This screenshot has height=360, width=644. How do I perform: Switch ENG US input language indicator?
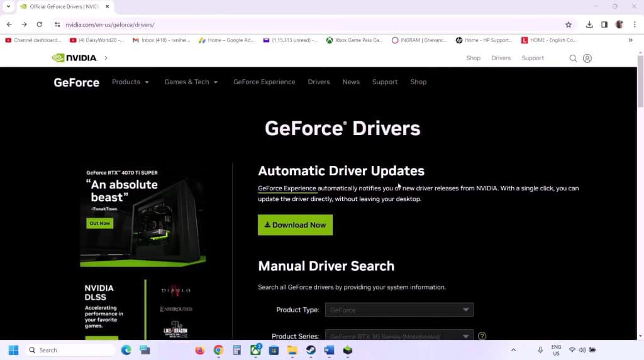(x=556, y=350)
